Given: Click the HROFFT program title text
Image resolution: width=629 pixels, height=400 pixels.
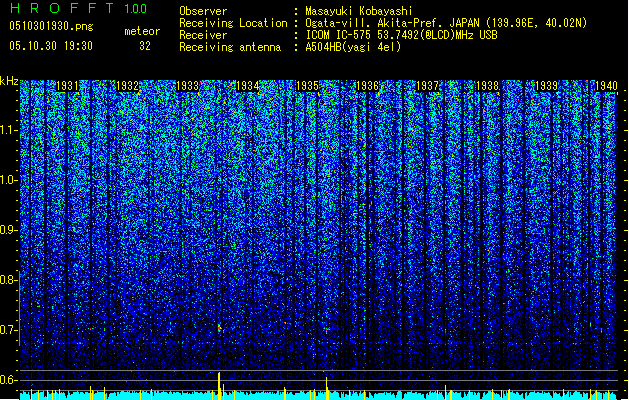Looking at the screenshot, I should pos(61,8).
